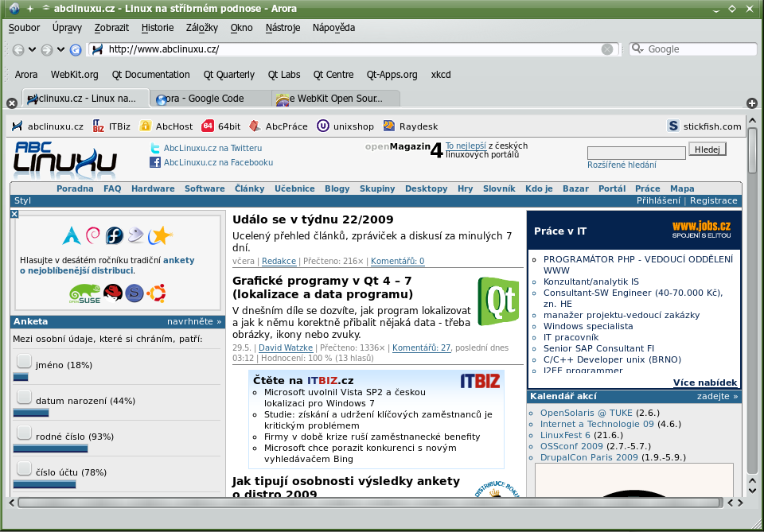Open the xkcd bookmark
764x532 pixels.
441,75
